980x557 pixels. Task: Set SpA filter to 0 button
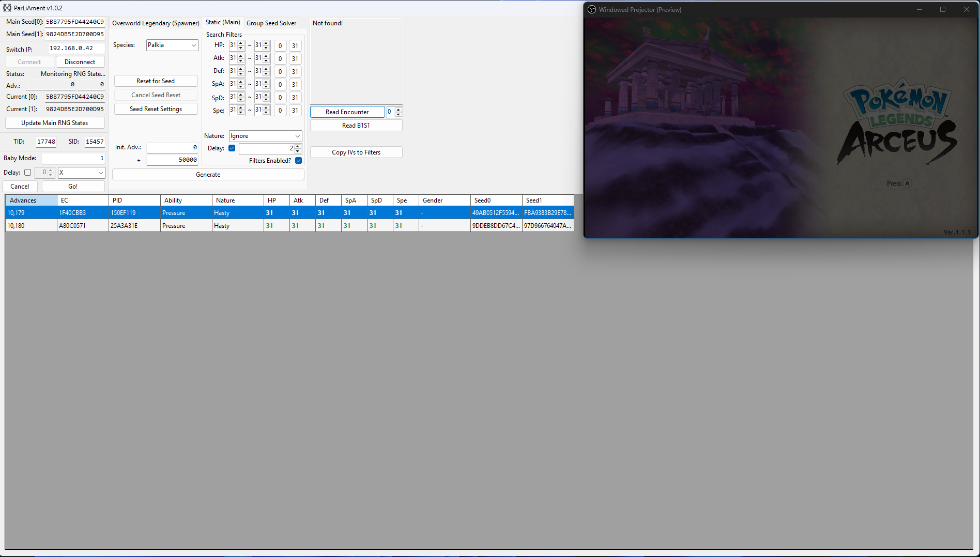click(x=280, y=85)
